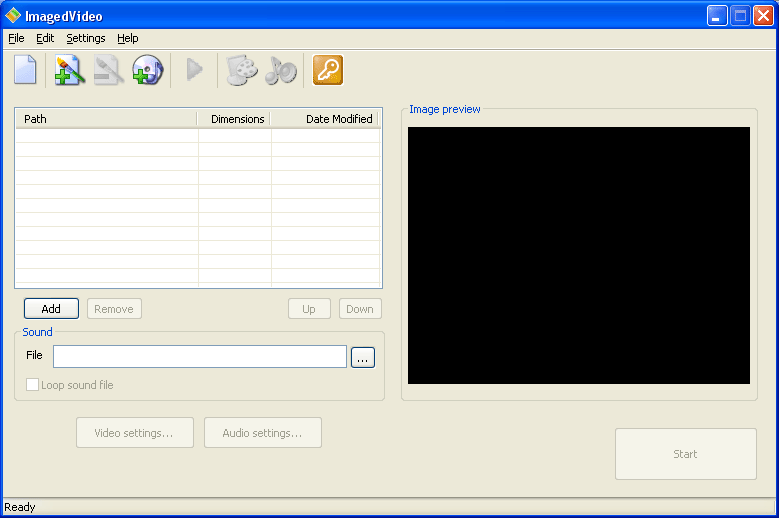The height and width of the screenshot is (518, 779).
Task: Open the Settings menu
Action: pyautogui.click(x=85, y=38)
